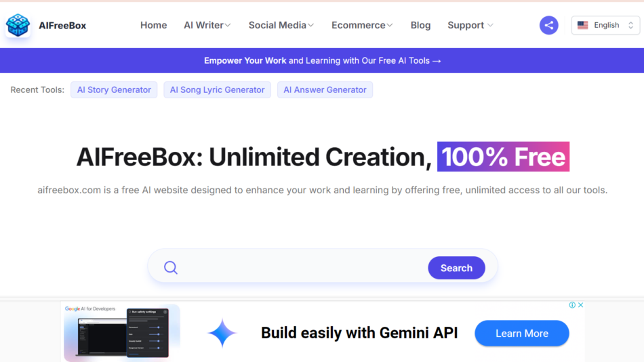Open the Blog page
This screenshot has height=362, width=644.
tap(420, 25)
